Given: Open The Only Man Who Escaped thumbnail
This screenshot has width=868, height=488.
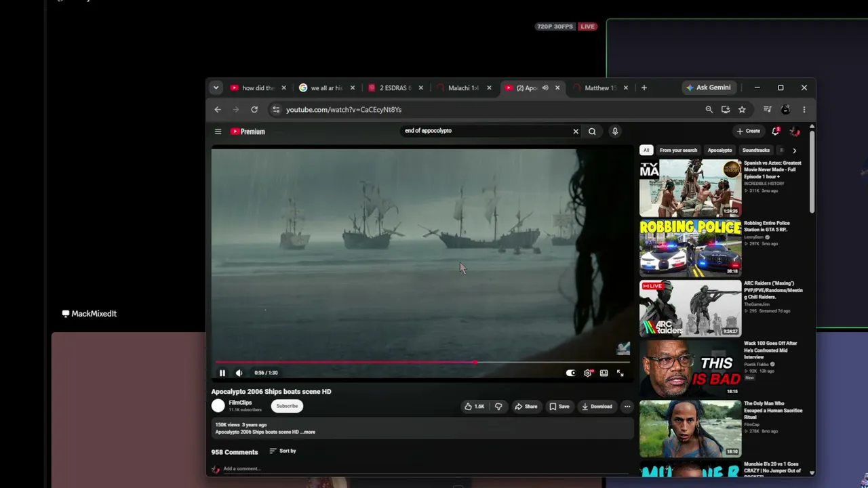Looking at the screenshot, I should 690,428.
